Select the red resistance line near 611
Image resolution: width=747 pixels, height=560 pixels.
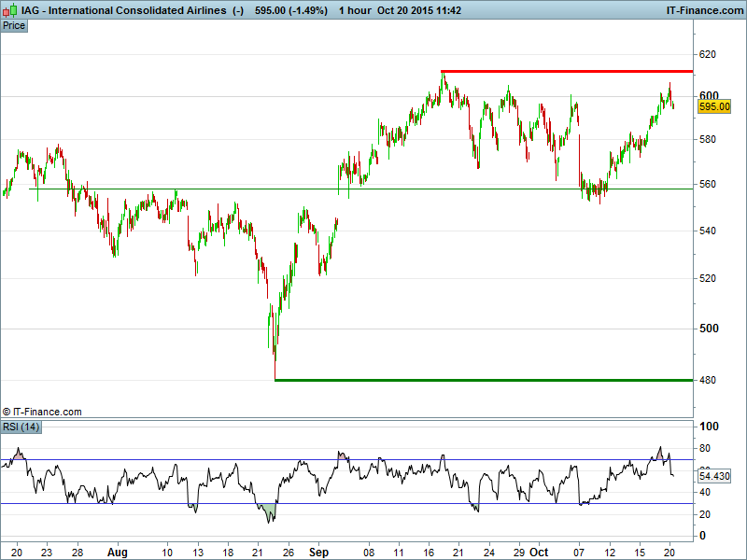tap(566, 71)
